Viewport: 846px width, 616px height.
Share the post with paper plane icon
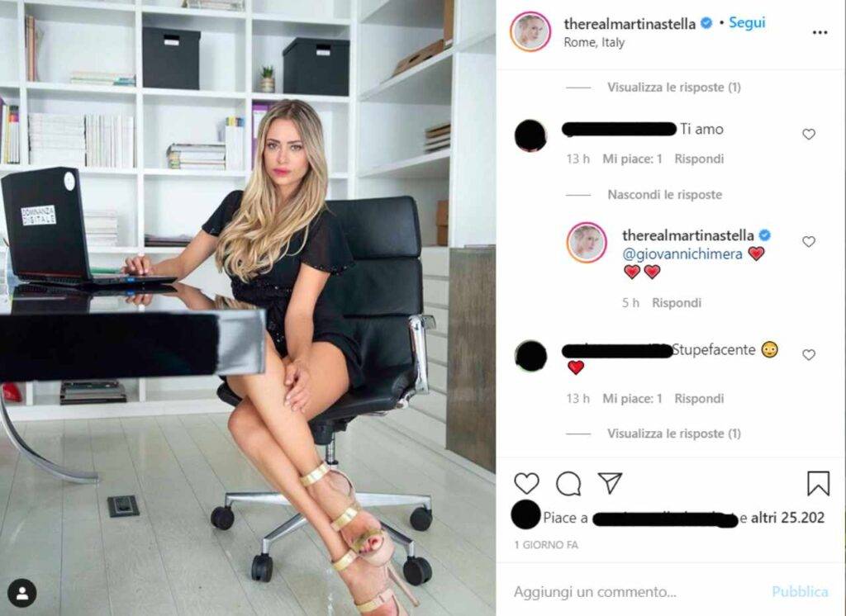point(611,483)
